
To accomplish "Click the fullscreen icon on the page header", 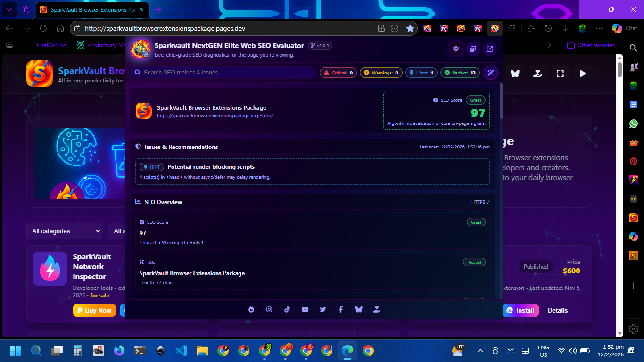I will point(560,74).
